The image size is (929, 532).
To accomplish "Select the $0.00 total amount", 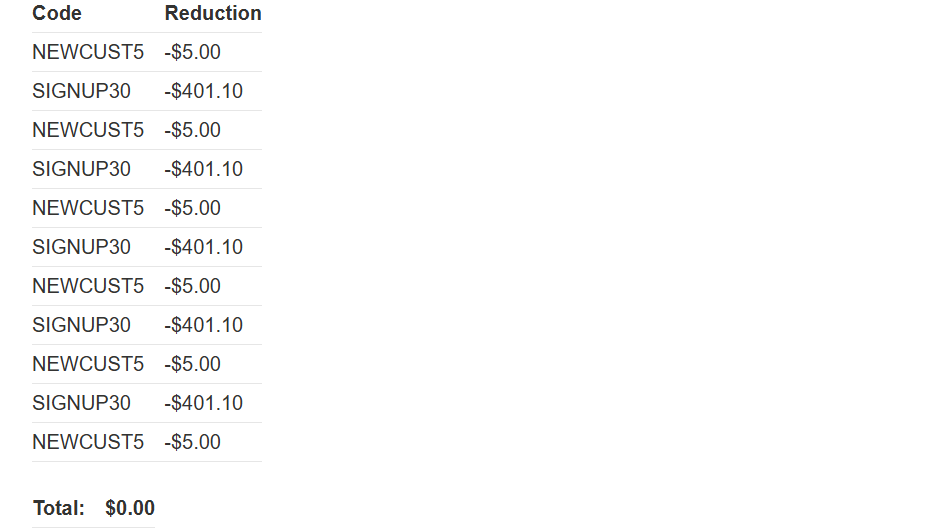I will [x=130, y=508].
